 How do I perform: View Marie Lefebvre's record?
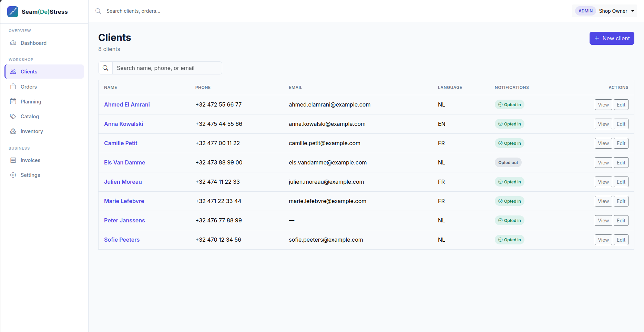click(x=603, y=201)
